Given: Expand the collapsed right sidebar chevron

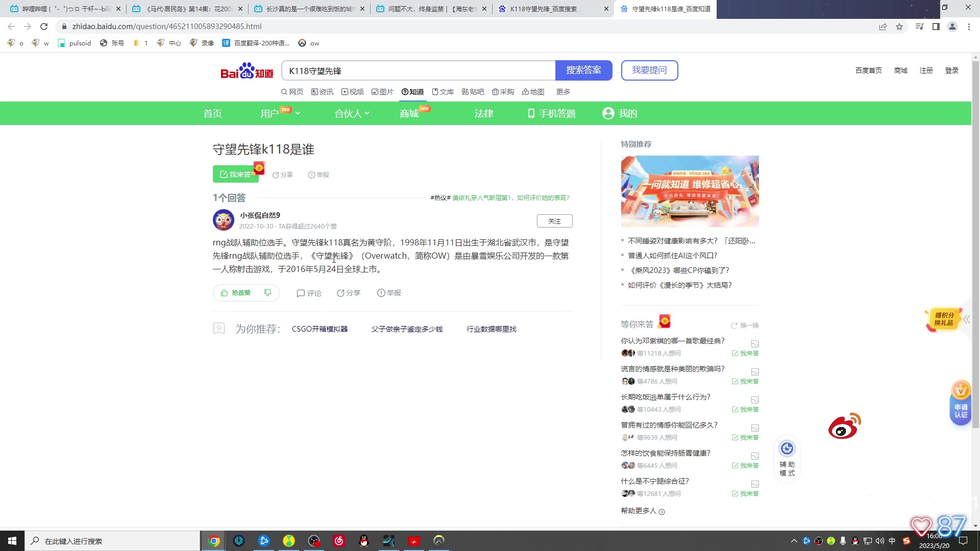Looking at the screenshot, I should 966,319.
